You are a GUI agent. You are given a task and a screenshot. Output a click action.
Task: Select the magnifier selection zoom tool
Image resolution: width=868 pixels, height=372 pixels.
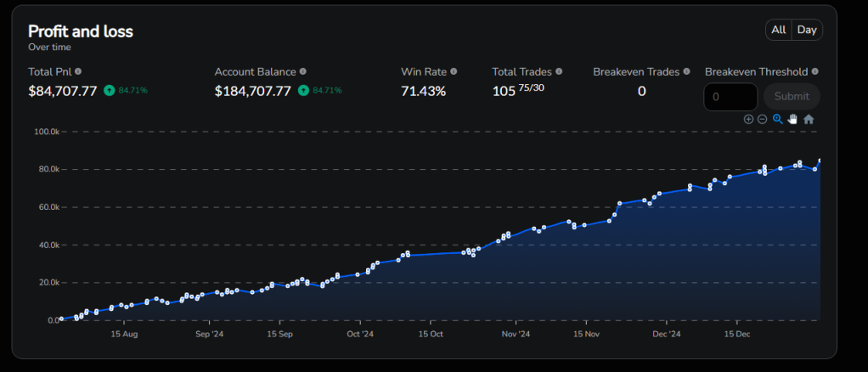777,119
